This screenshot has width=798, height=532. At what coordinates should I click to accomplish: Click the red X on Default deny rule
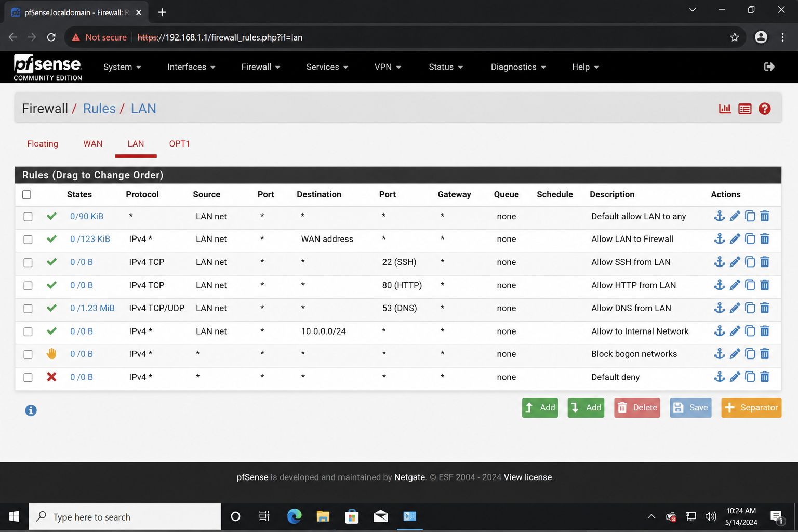click(x=51, y=377)
